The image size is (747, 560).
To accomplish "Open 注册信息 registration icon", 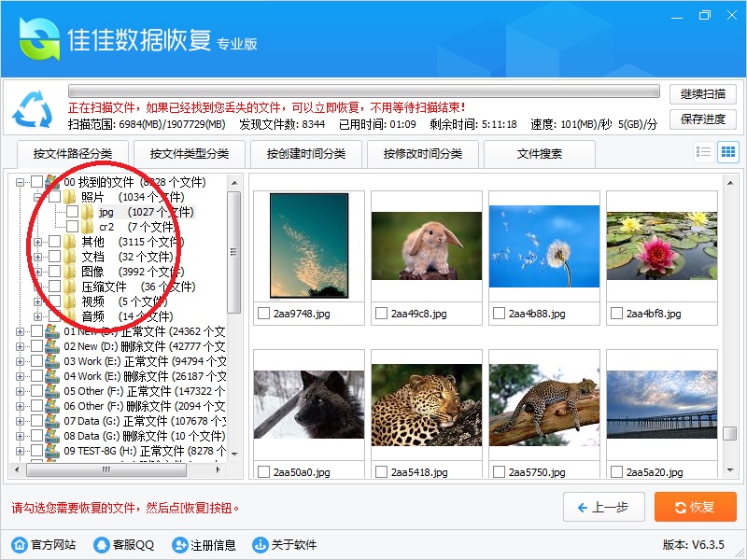I will click(179, 545).
